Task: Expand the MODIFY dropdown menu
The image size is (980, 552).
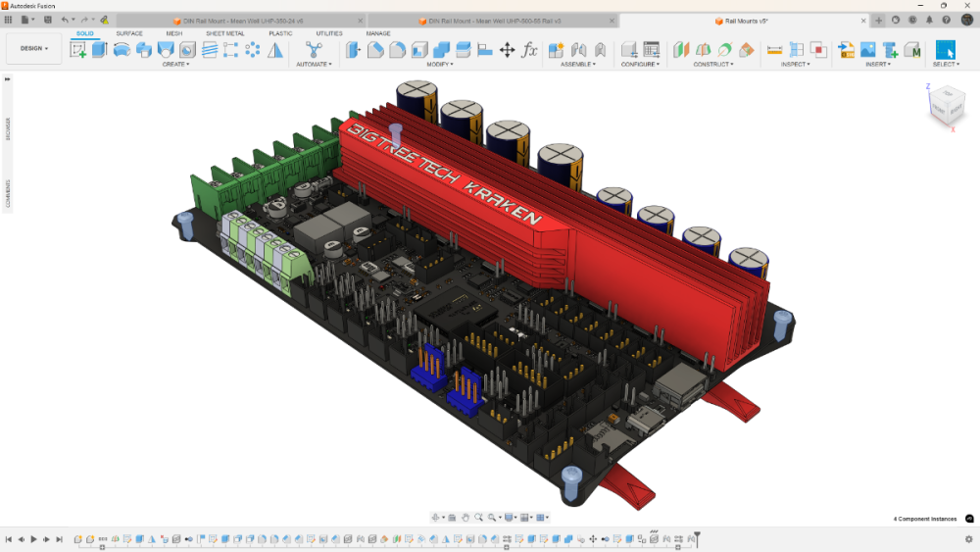Action: pyautogui.click(x=440, y=65)
